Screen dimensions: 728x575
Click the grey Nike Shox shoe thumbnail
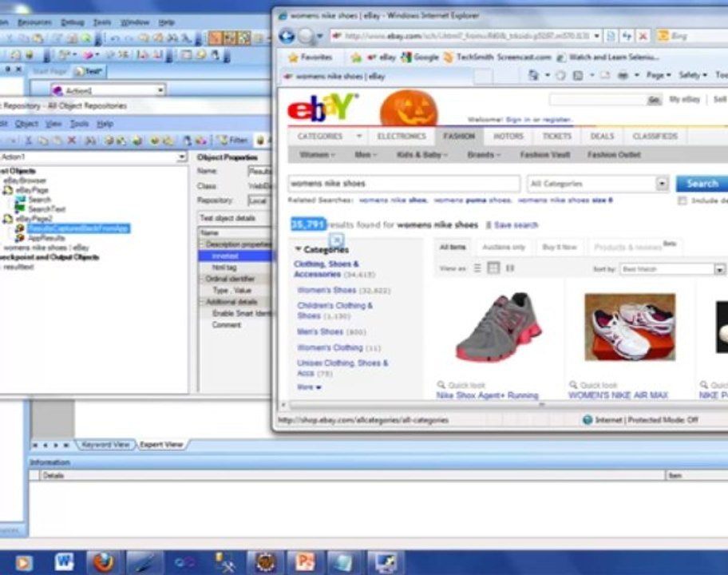499,327
